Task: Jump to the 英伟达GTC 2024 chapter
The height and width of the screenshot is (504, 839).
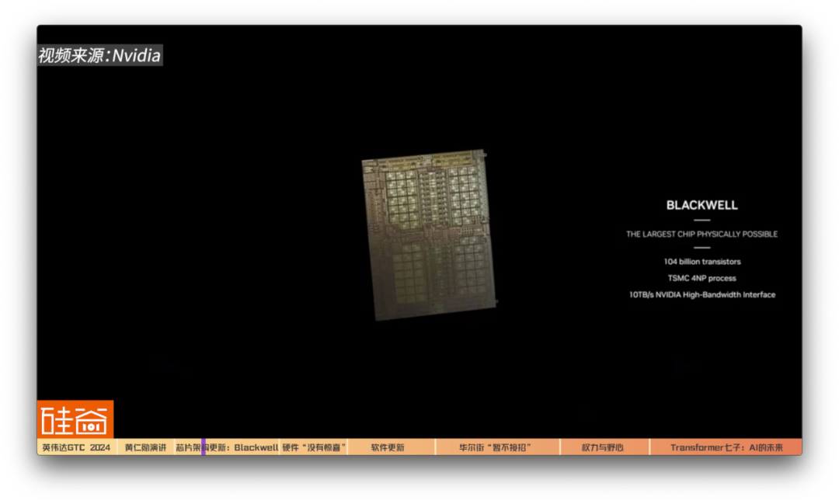Action: 76,447
